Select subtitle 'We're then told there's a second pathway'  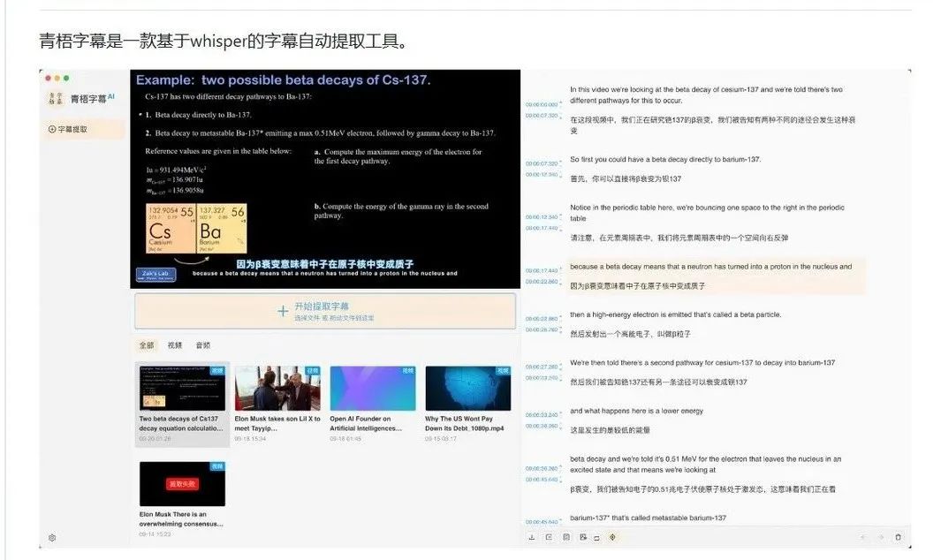[702, 362]
